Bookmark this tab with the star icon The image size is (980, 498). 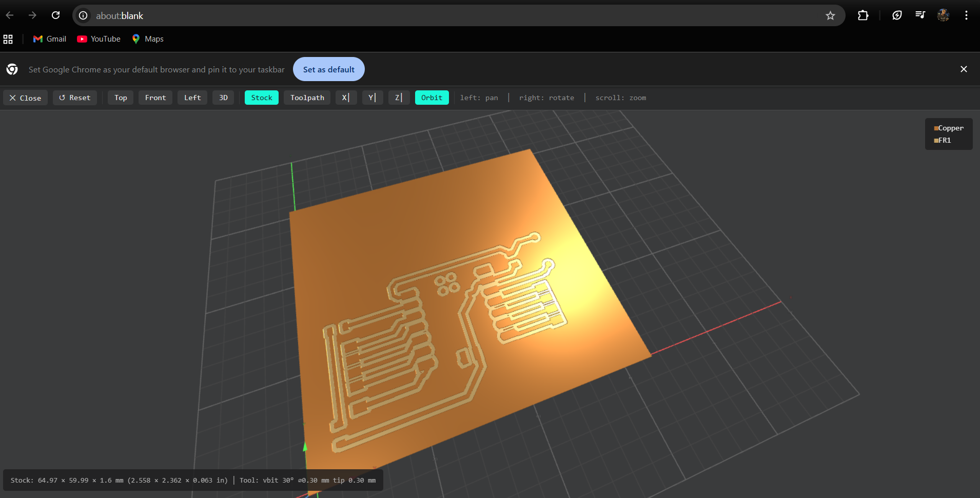[x=830, y=15]
